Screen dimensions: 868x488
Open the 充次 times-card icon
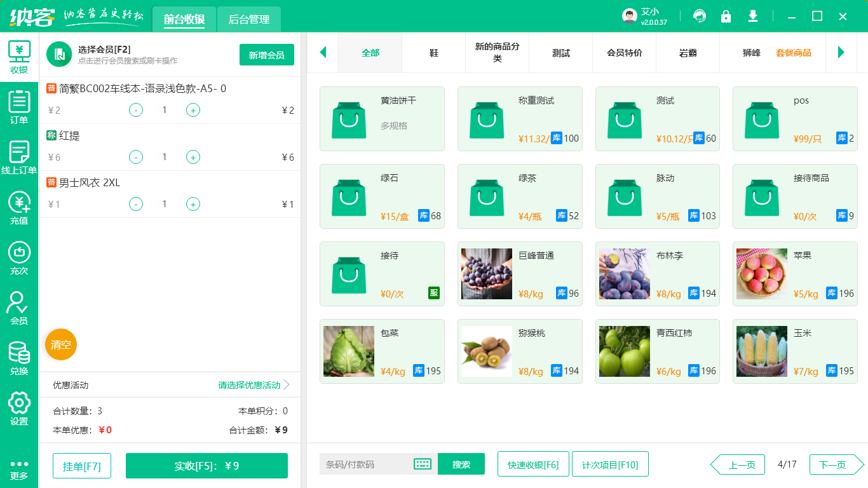[19, 254]
